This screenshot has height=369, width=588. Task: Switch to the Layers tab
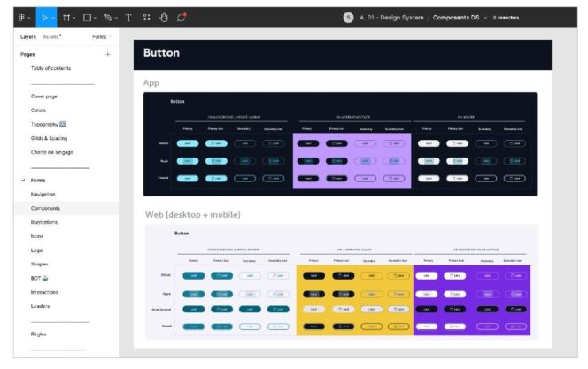coord(27,37)
